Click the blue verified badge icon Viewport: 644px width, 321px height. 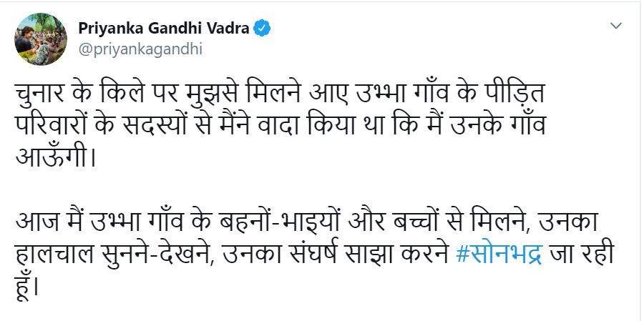coord(262,29)
